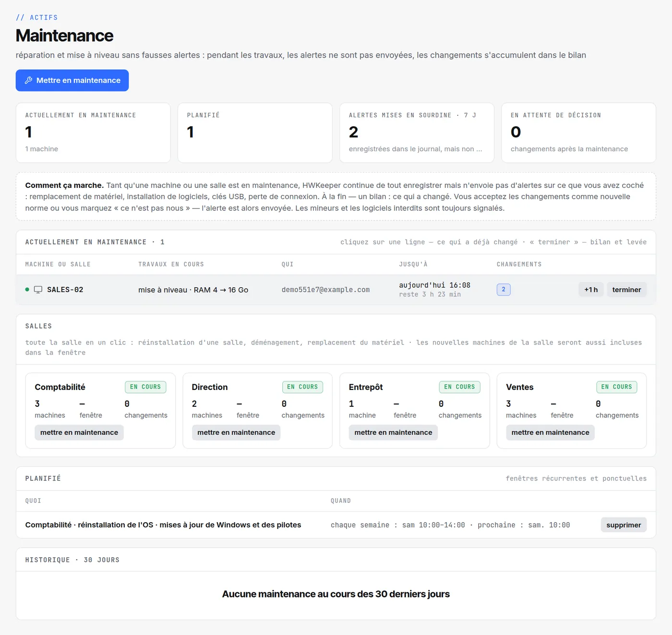Image resolution: width=672 pixels, height=635 pixels.
Task: Click the Entrepôt room title
Action: click(x=366, y=387)
